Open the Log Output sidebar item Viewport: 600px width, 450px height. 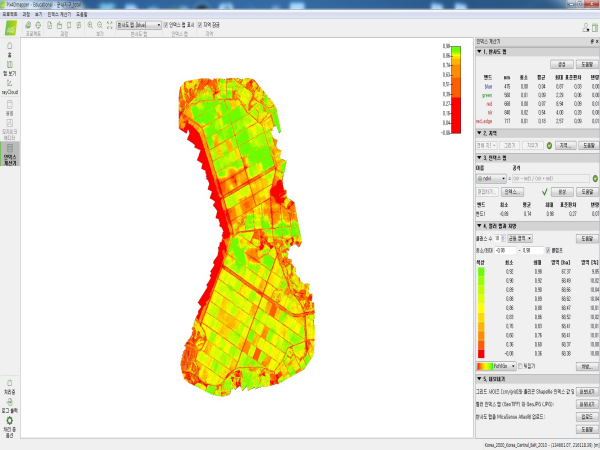coord(10,406)
